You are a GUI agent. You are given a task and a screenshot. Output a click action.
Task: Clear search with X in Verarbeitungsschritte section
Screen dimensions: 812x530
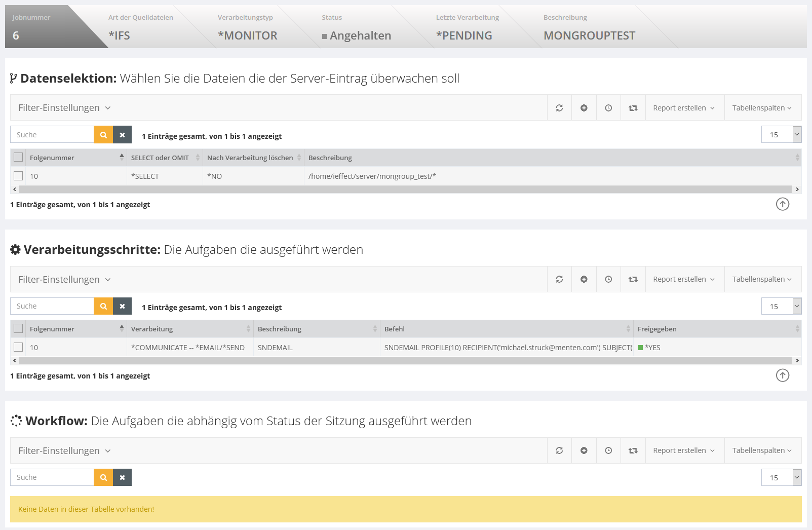coord(122,306)
